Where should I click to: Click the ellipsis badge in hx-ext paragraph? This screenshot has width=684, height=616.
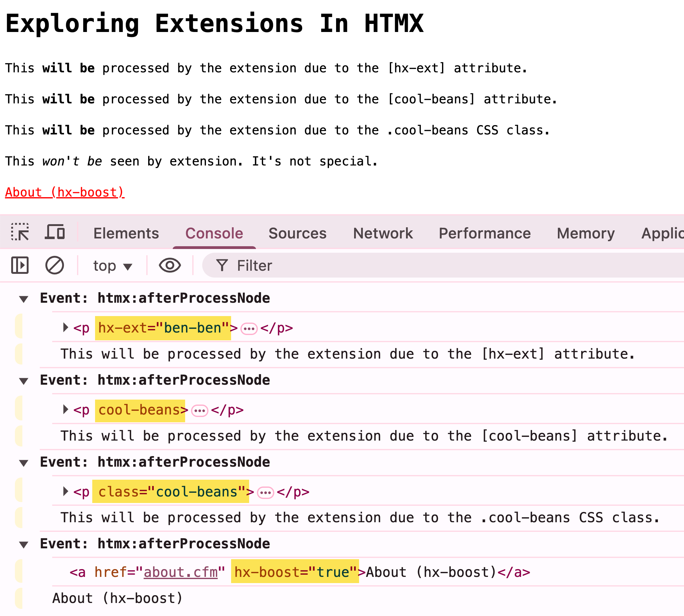[249, 328]
